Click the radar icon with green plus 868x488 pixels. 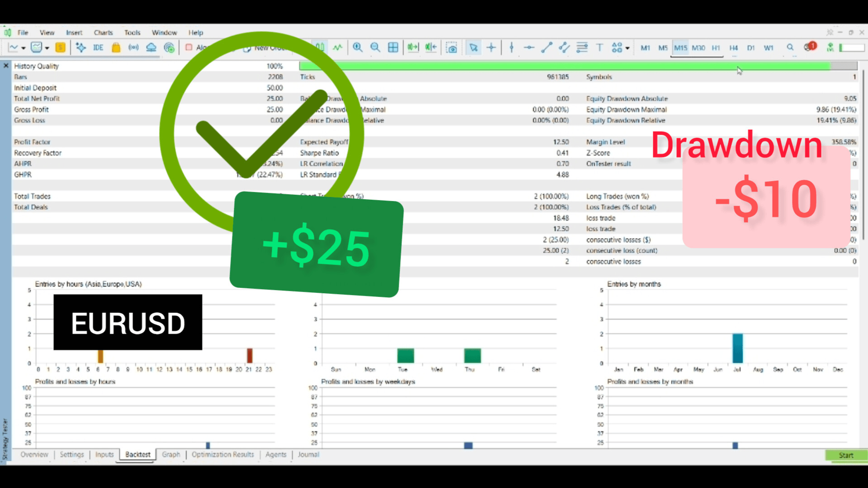pos(169,47)
